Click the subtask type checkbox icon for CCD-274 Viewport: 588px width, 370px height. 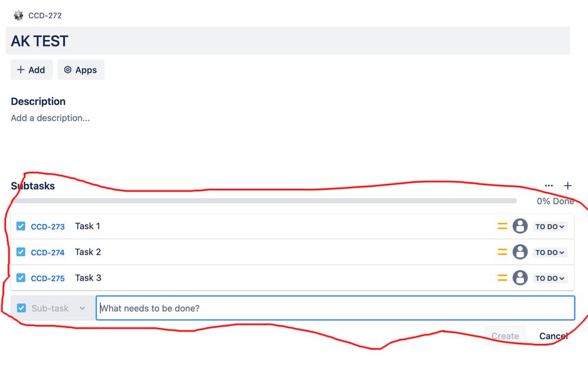tap(21, 252)
